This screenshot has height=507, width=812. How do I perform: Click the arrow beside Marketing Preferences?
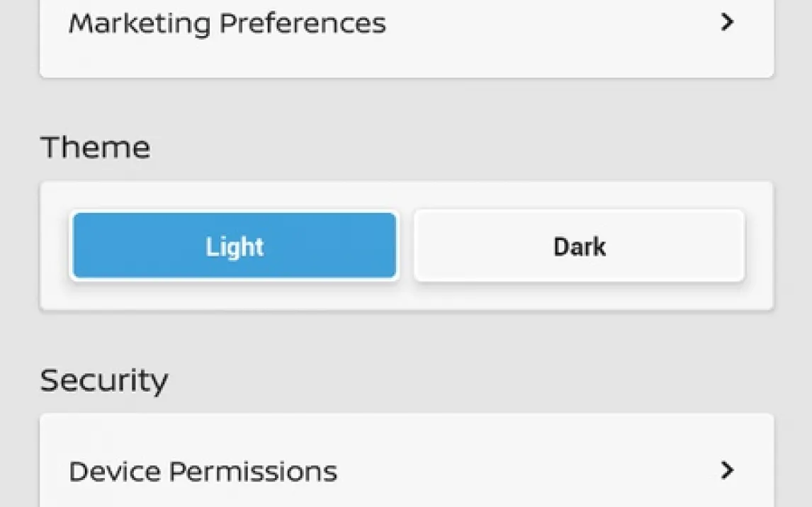point(726,23)
